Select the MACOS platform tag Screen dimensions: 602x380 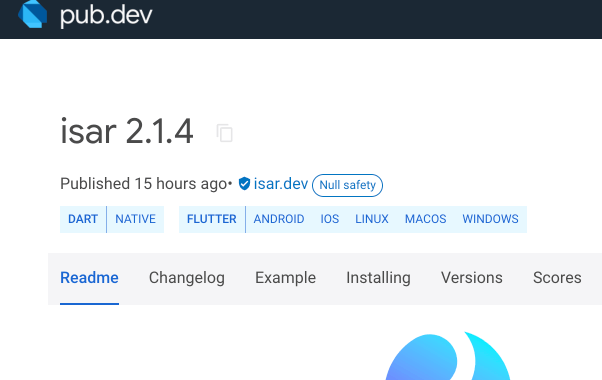425,219
